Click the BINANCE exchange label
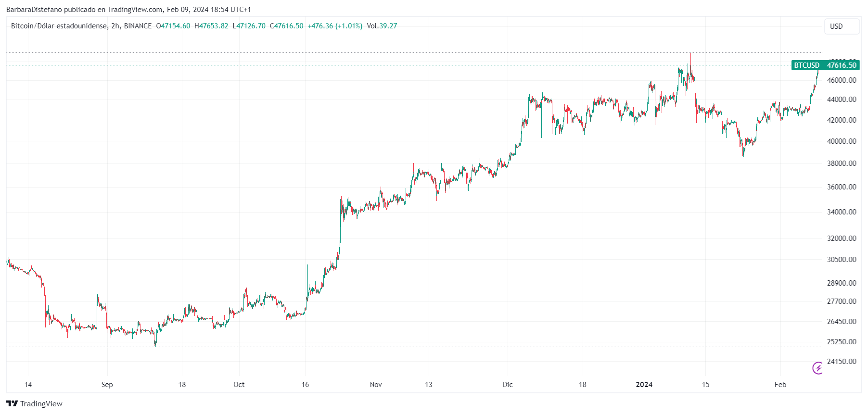Screen dimensions: 868x414 coord(138,26)
